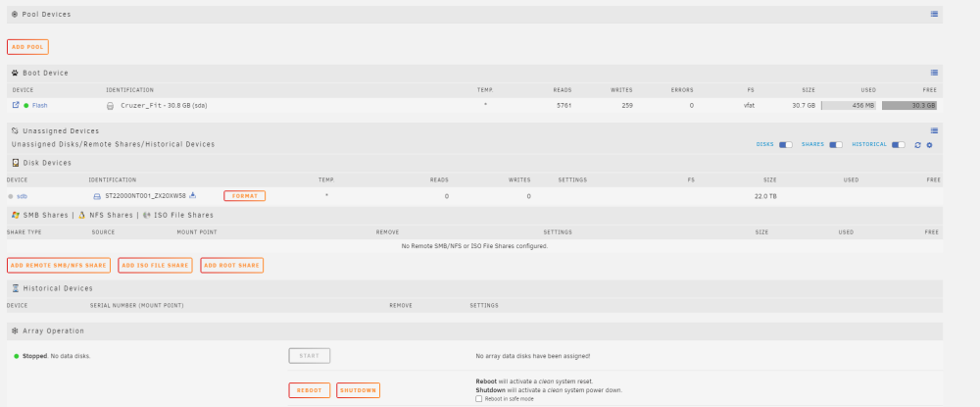
Task: Refresh the Unassigned Devices list
Action: pyautogui.click(x=917, y=145)
